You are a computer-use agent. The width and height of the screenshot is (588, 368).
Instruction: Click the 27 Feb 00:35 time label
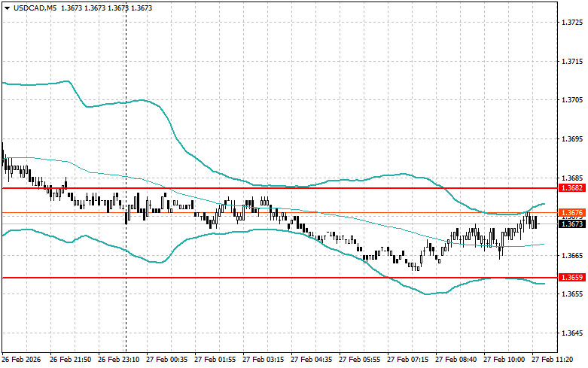click(x=167, y=360)
